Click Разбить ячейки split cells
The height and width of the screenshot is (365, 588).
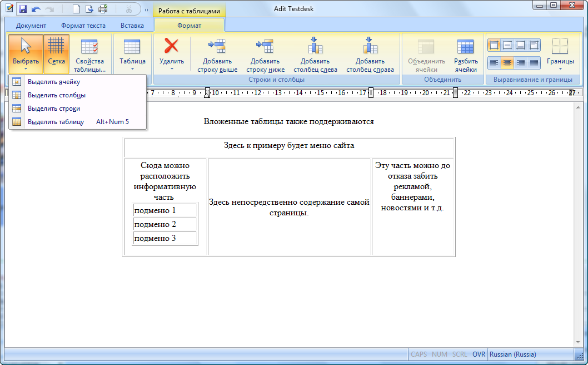click(466, 55)
